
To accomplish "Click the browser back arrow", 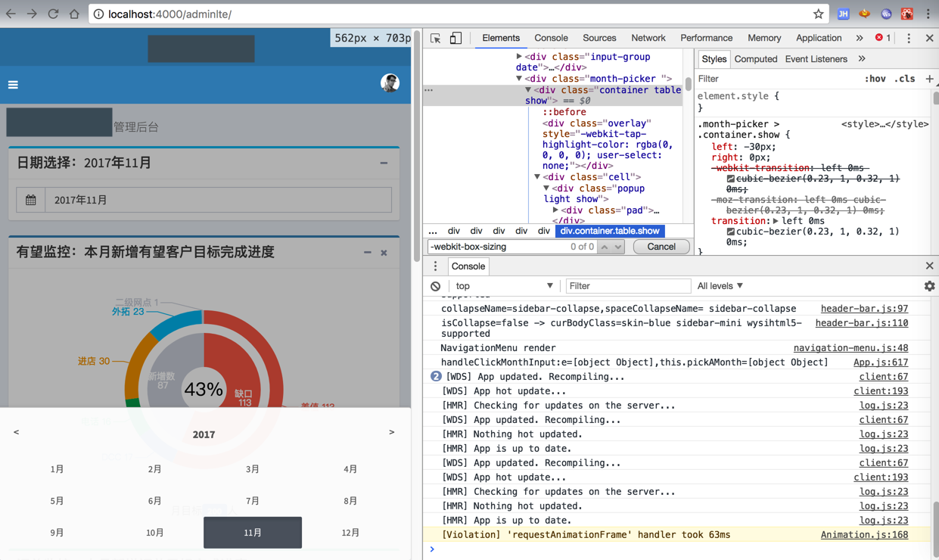I will tap(11, 14).
